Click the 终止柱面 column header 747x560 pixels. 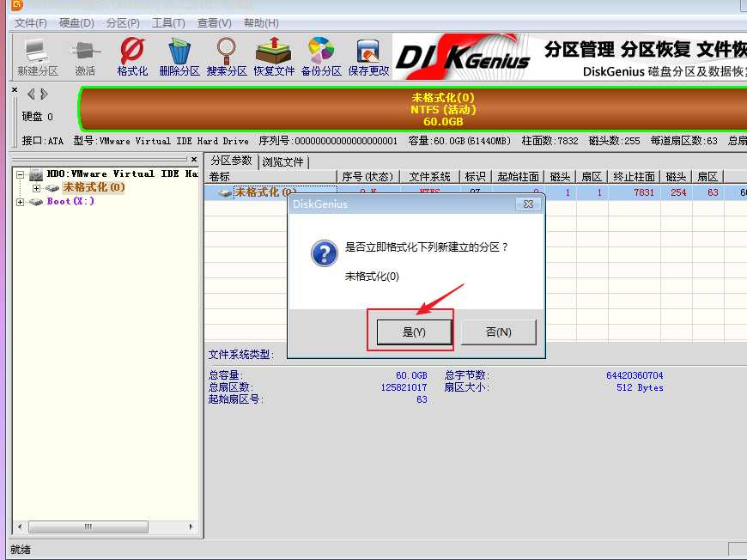(634, 177)
